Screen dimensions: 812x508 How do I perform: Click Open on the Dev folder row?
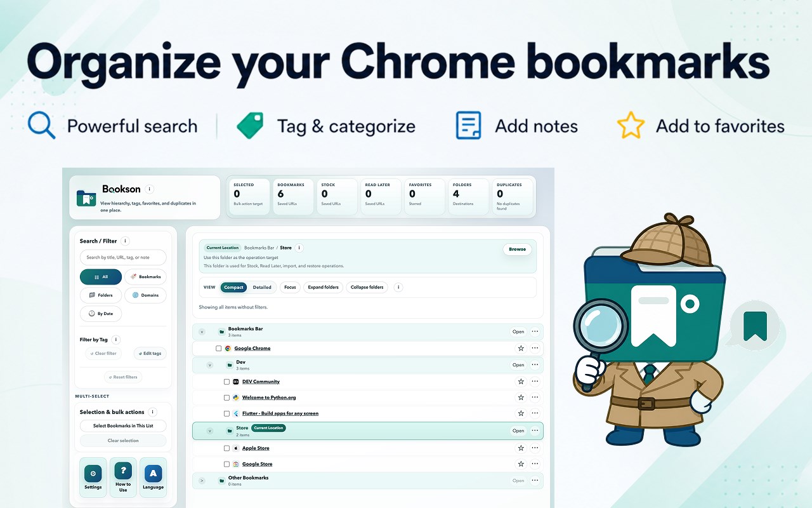point(518,365)
